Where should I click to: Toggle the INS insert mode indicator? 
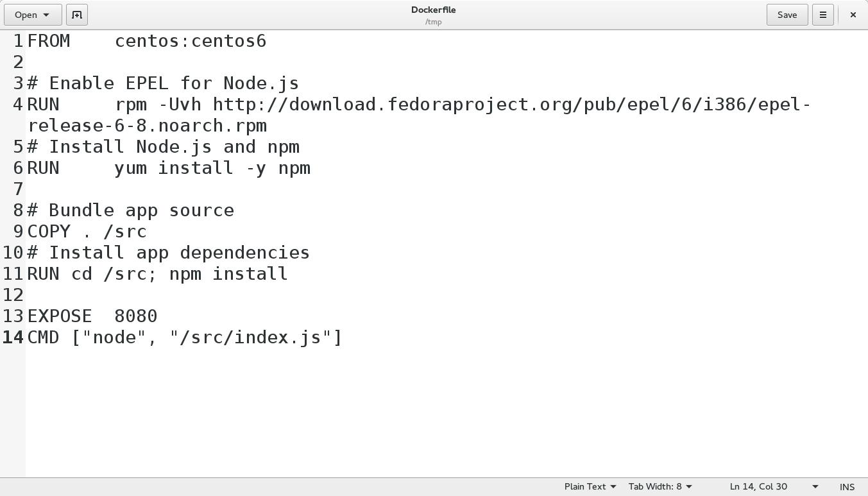(847, 486)
